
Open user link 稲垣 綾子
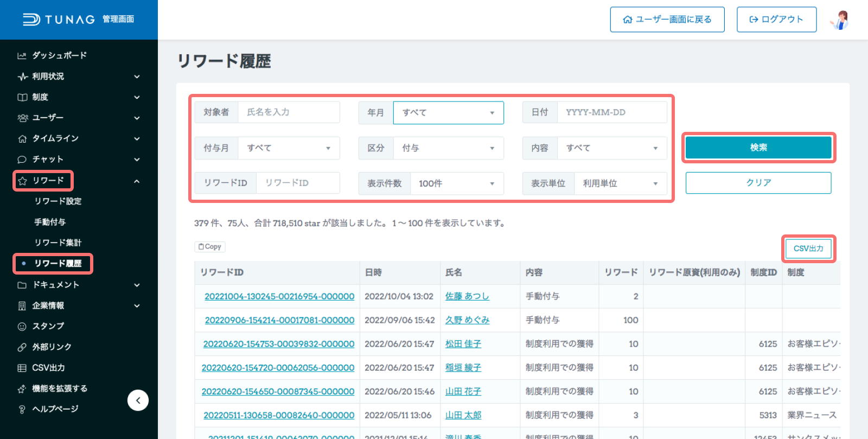point(463,368)
